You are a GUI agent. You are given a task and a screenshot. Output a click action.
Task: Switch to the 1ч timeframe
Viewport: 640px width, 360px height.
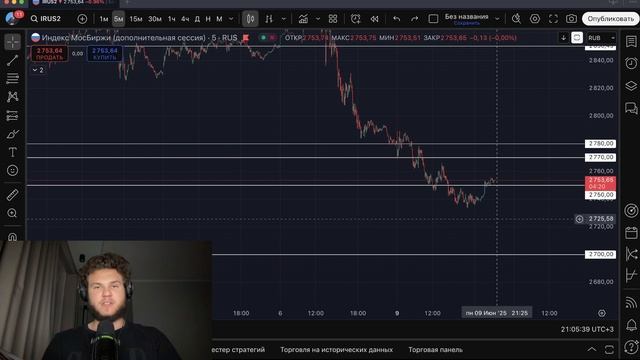(x=171, y=19)
